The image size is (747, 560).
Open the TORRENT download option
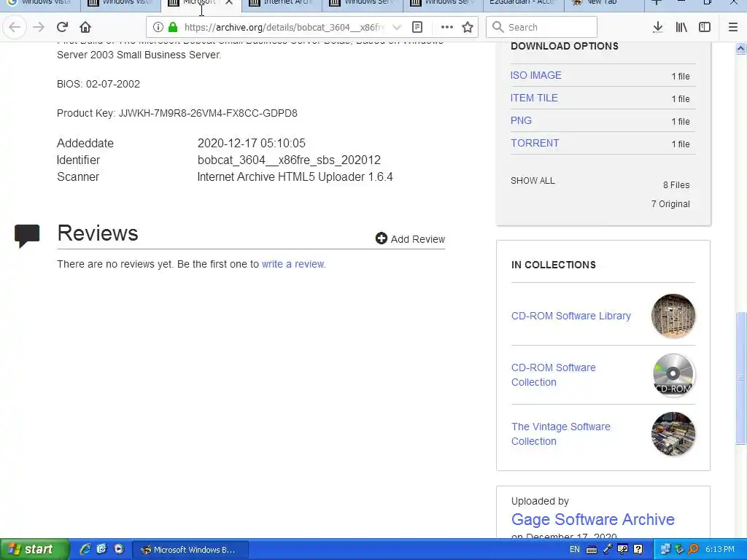pos(535,143)
